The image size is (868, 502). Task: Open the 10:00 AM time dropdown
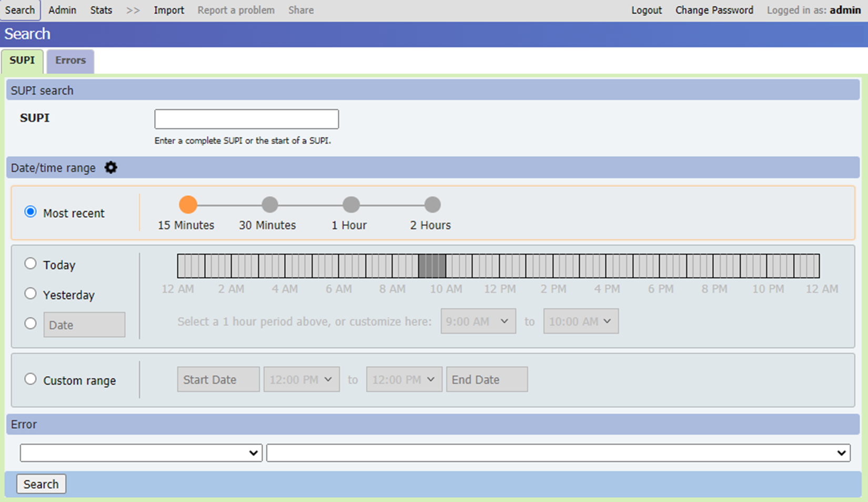[580, 321]
